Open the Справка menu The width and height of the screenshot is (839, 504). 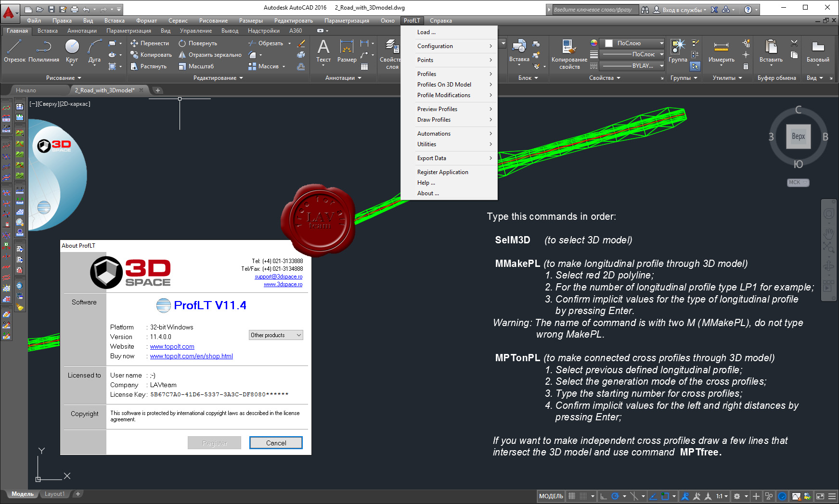[440, 21]
